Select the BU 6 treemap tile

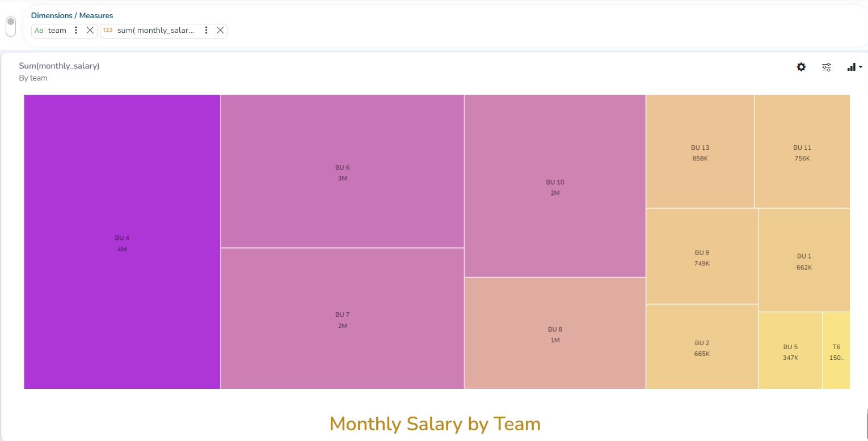click(342, 171)
